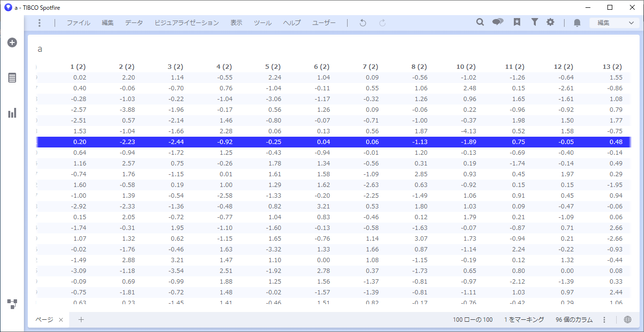This screenshot has height=332, width=644.
Task: Click column header 7 (2)
Action: [371, 67]
